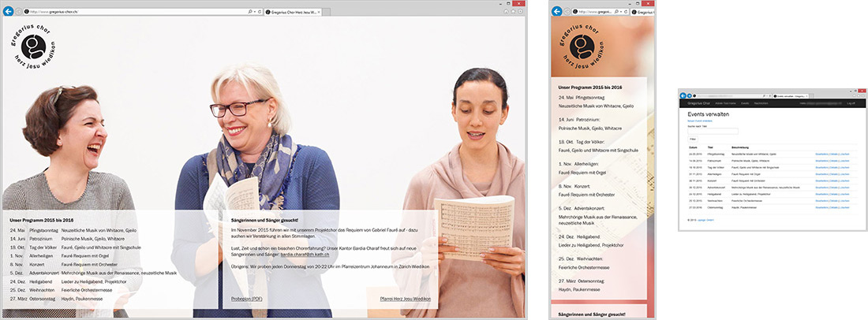Click the 'Neuen Event erstellen' link
Viewport: 868px width, 320px height.
tap(700, 121)
